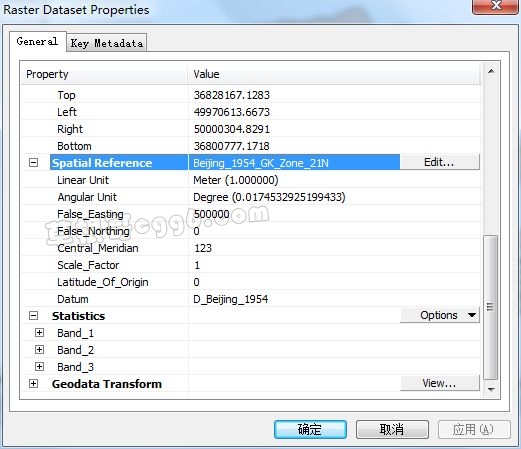
Task: Select the Geodata Transform row label
Action: pos(107,384)
